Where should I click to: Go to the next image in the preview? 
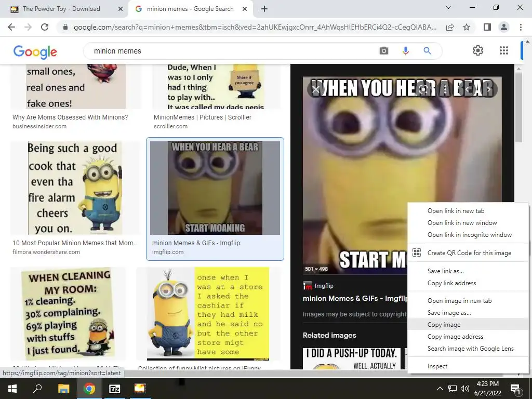click(x=488, y=89)
